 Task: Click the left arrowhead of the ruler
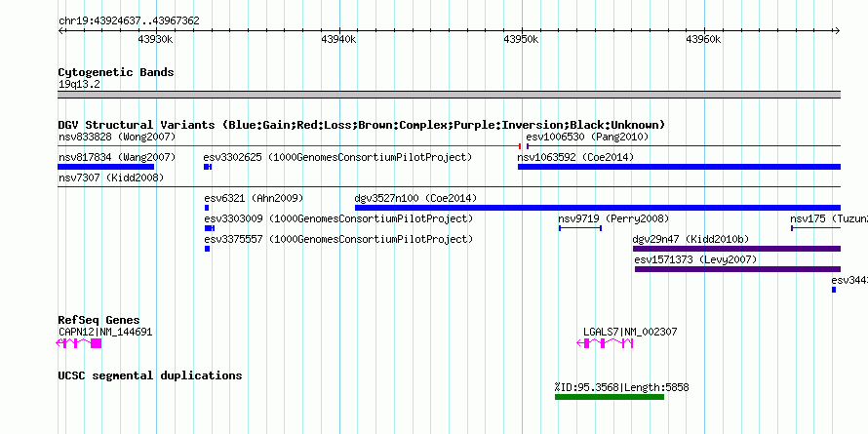pos(60,31)
